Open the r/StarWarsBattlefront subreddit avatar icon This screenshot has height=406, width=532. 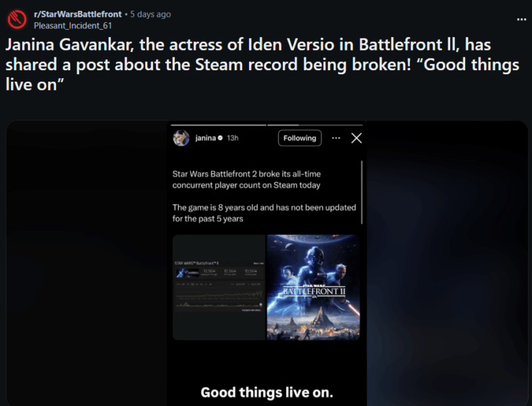coord(17,20)
